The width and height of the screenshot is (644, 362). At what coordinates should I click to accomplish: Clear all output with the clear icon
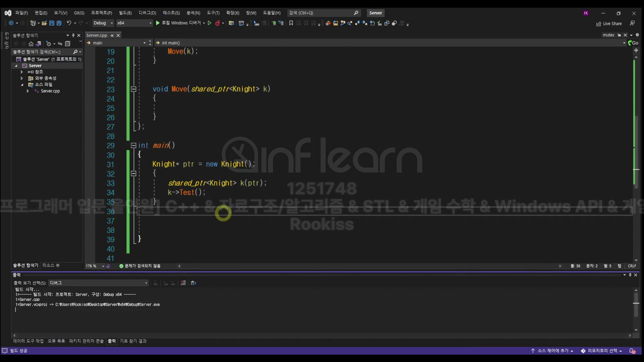click(x=183, y=283)
